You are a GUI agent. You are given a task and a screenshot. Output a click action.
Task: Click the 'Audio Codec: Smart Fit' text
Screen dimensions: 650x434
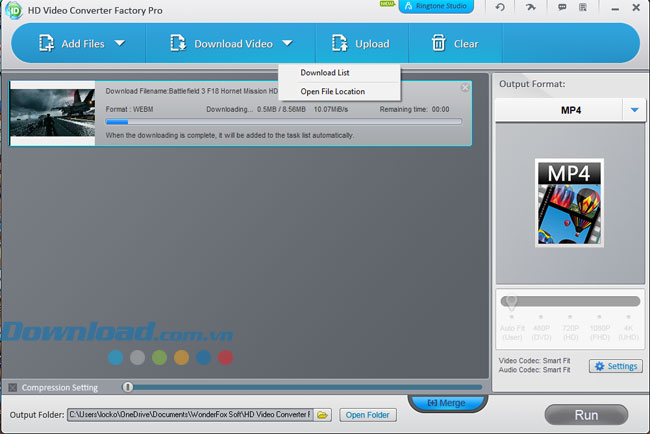[534, 370]
